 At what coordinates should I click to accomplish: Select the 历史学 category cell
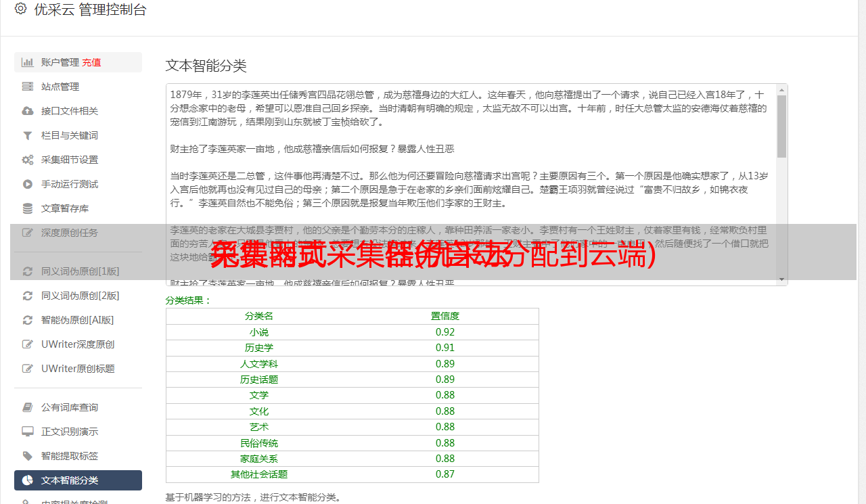coord(259,348)
